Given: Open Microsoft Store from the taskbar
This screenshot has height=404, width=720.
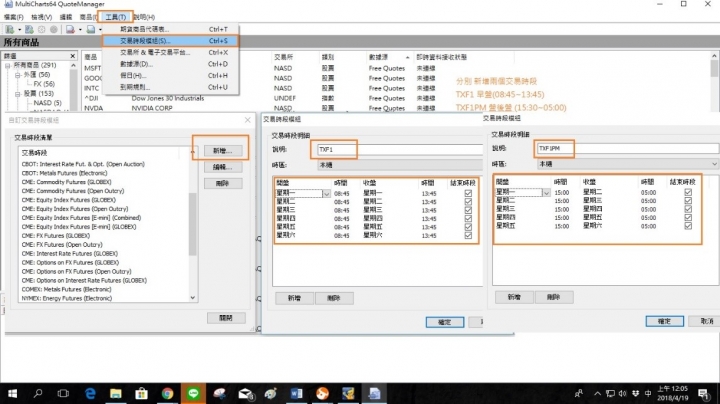Looking at the screenshot, I should [x=141, y=393].
